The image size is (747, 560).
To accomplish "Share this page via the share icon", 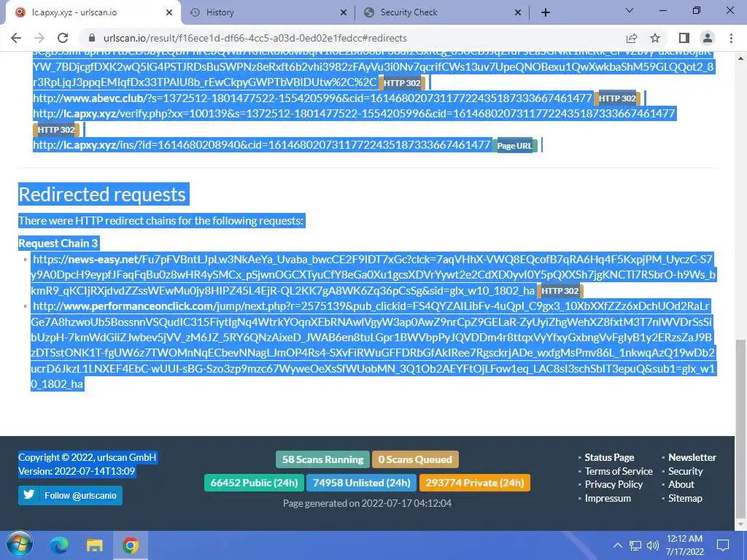I will 632,38.
